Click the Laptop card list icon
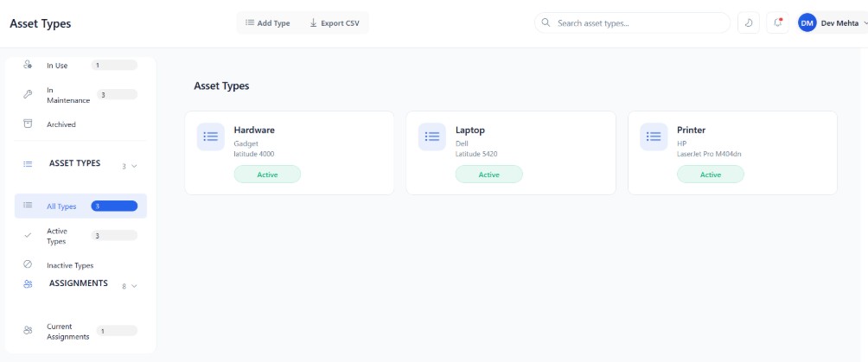Viewport: 868px width, 362px height. click(x=431, y=137)
